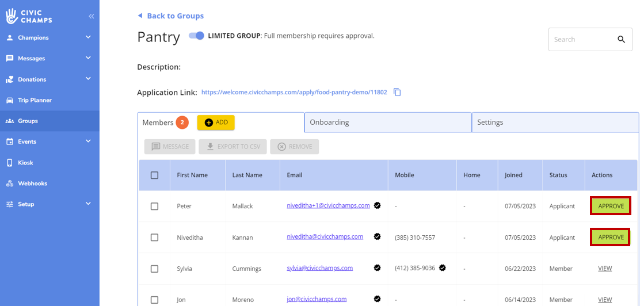The width and height of the screenshot is (644, 306).
Task: Click the back arrow to Groups
Action: click(x=140, y=16)
